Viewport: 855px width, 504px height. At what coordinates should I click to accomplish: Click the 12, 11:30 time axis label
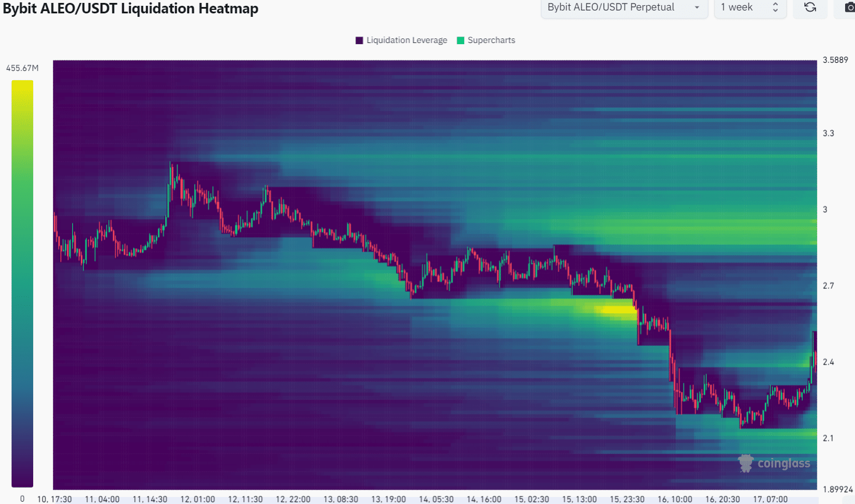point(245,499)
